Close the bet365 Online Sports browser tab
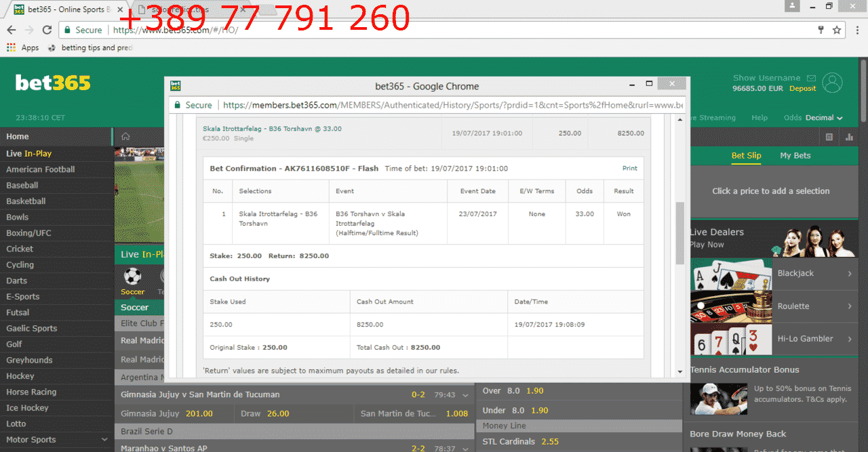This screenshot has height=452, width=868. click(120, 10)
